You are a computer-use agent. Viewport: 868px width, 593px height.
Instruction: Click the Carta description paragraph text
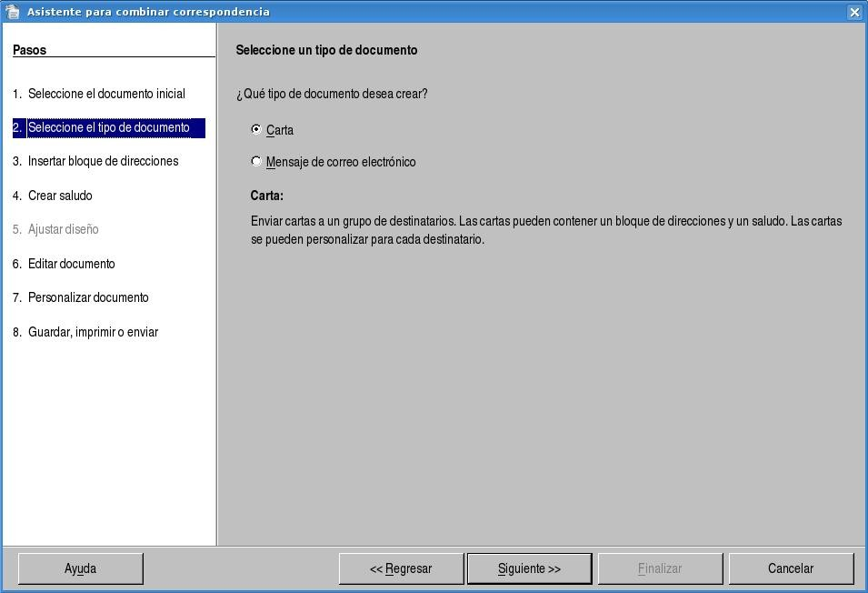[545, 230]
